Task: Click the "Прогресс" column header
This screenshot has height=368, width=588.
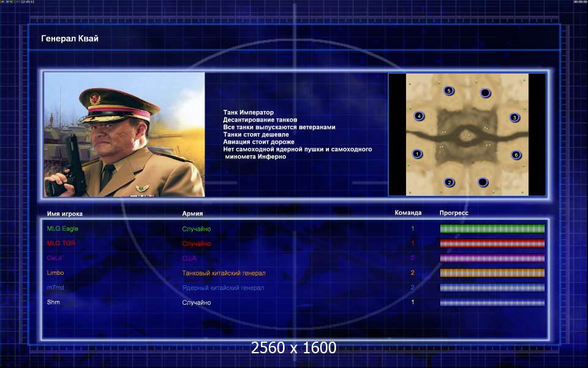Action: click(454, 213)
